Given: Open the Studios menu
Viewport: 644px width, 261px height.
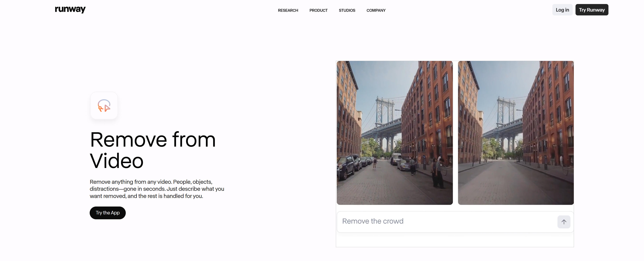Looking at the screenshot, I should pos(347,10).
